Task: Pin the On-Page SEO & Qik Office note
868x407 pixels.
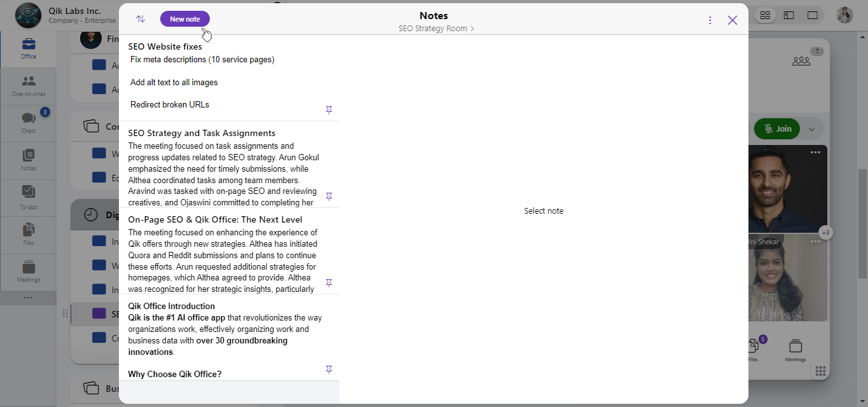Action: (329, 282)
